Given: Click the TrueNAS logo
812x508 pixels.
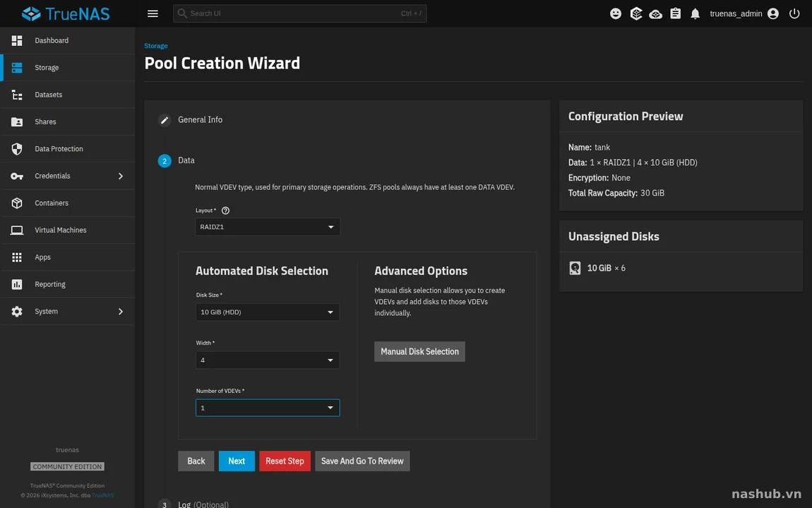Looking at the screenshot, I should coord(66,13).
